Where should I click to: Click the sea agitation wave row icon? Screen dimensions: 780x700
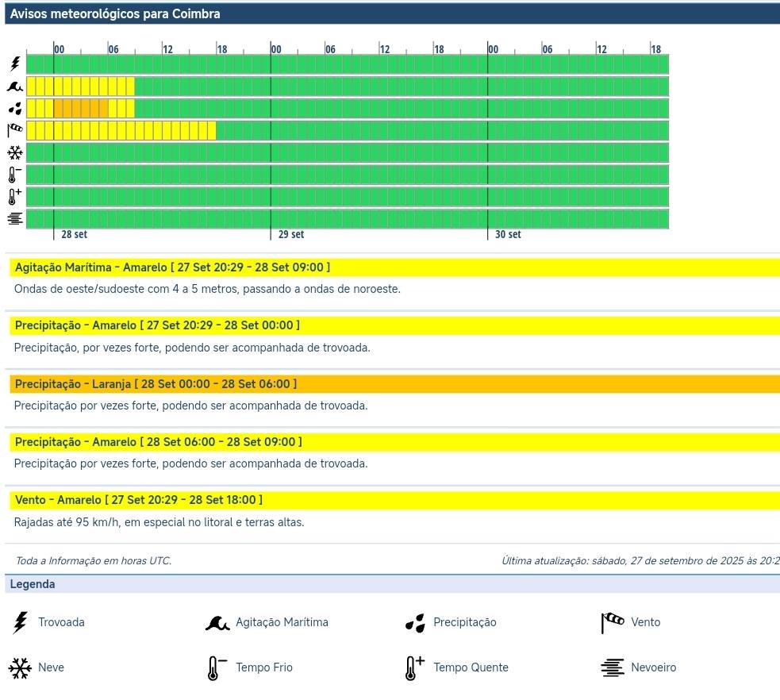point(15,87)
